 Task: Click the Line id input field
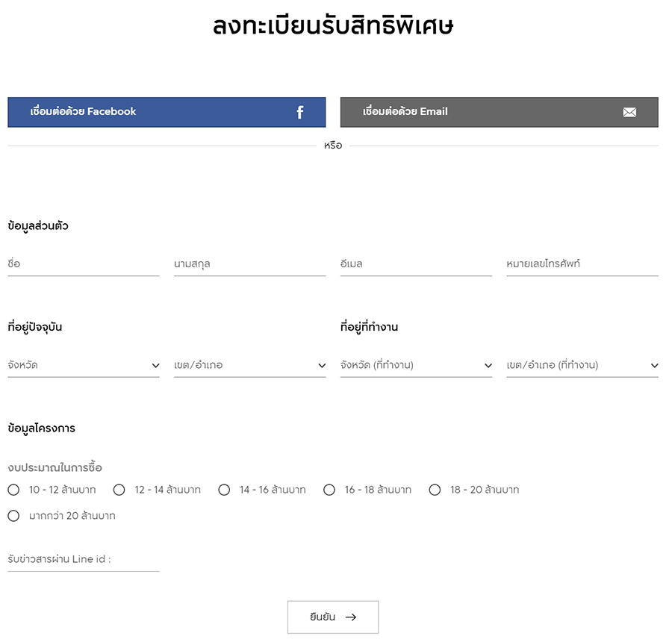pyautogui.click(x=84, y=560)
